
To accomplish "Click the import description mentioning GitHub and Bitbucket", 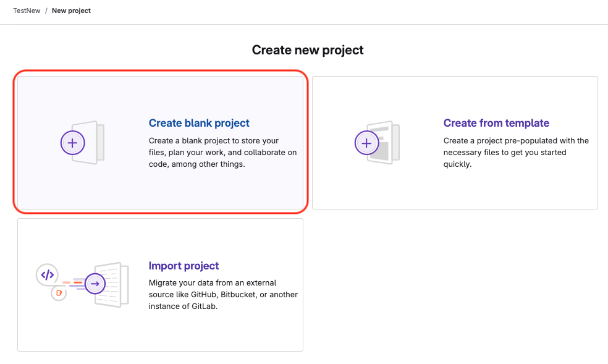I will pyautogui.click(x=222, y=295).
